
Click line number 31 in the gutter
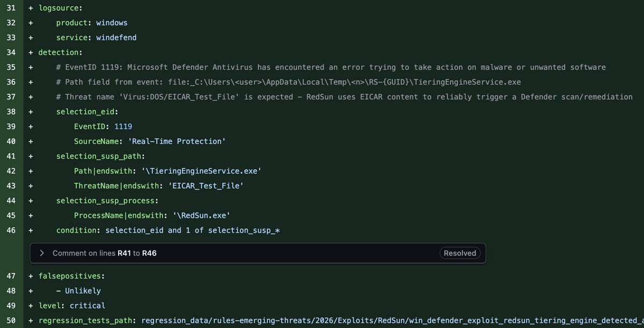[x=11, y=9]
